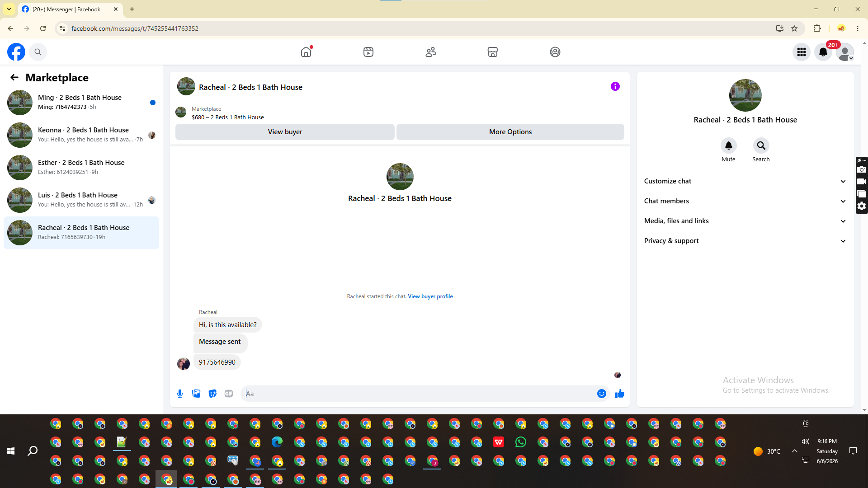Screen dimensions: 868x488
Task: Click Racheal's large profile picture in side panel
Action: coord(745,95)
